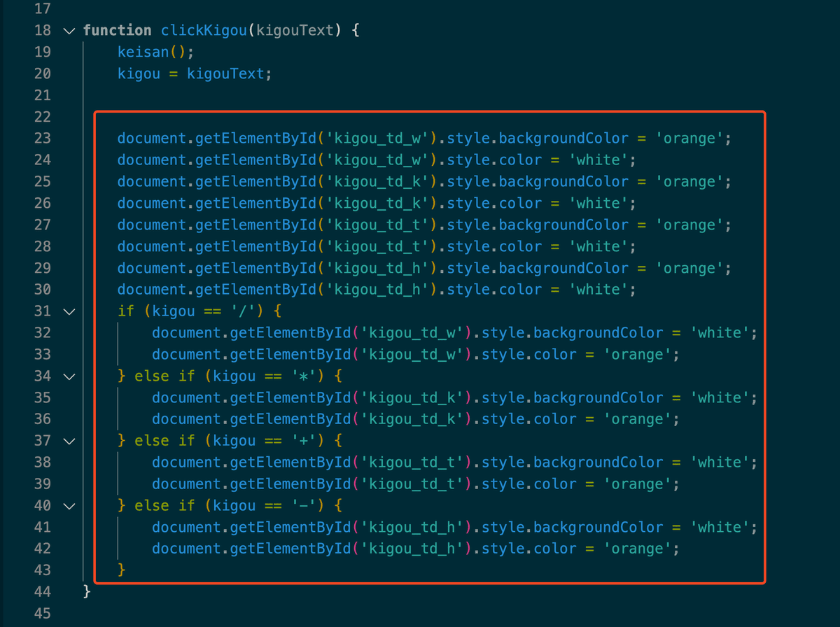Click 'kigou_td_w' string on line 23

click(x=377, y=139)
